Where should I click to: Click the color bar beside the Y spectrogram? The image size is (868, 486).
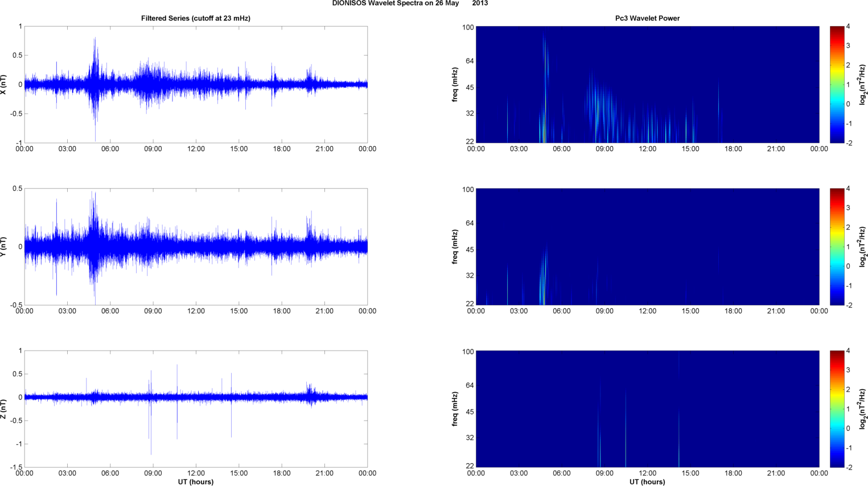837,247
